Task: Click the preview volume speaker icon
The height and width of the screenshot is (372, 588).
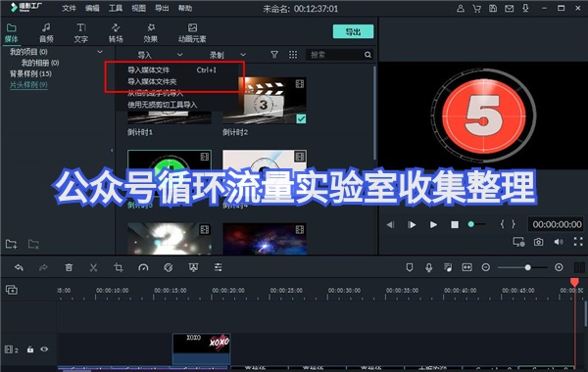Action: click(559, 242)
